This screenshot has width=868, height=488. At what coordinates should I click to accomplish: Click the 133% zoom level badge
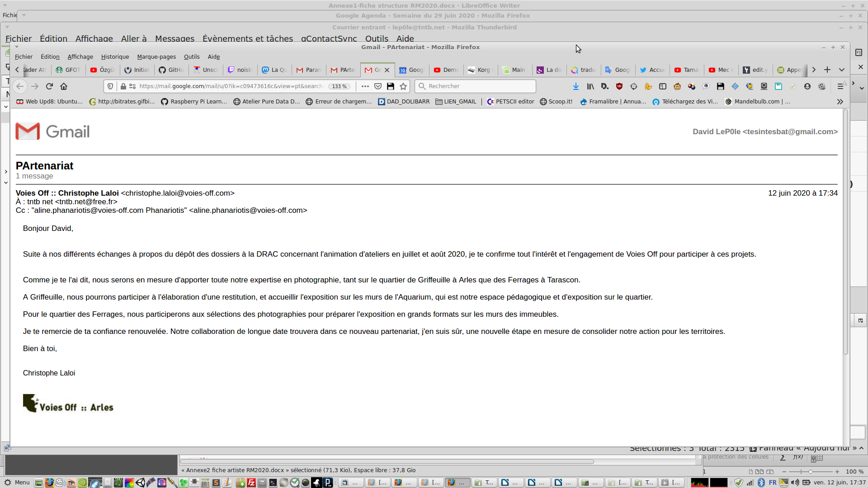[339, 86]
